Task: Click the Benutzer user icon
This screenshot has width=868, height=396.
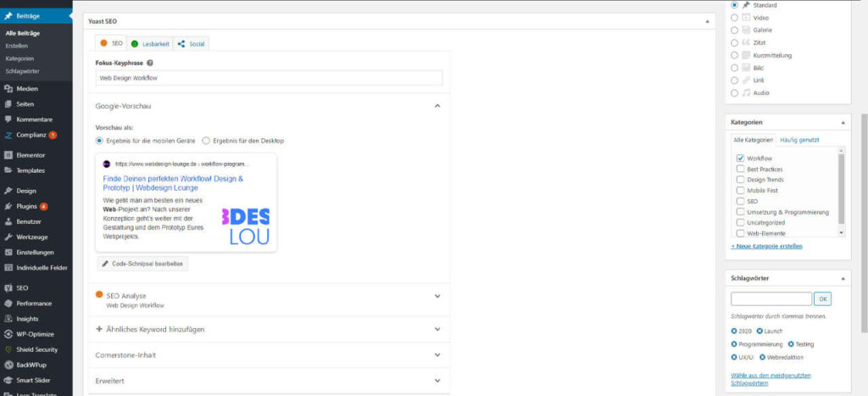Action: 8,221
